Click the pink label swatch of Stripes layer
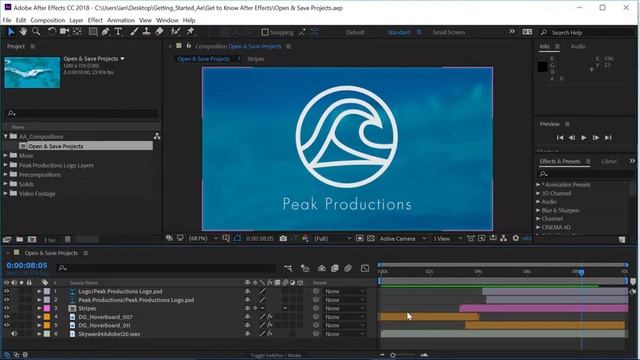This screenshot has width=640, height=360. 47,308
